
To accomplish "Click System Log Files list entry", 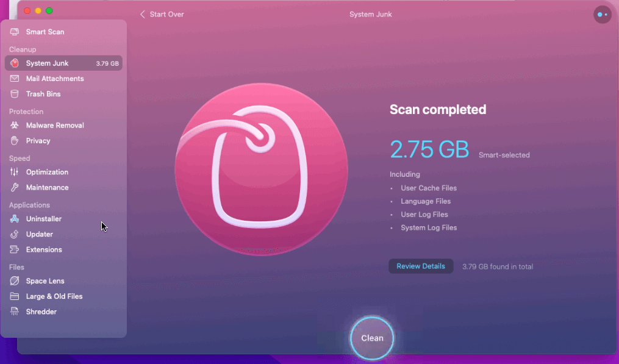I will coord(429,228).
